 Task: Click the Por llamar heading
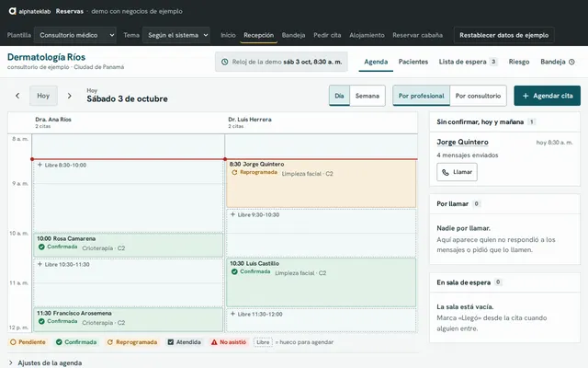452,204
